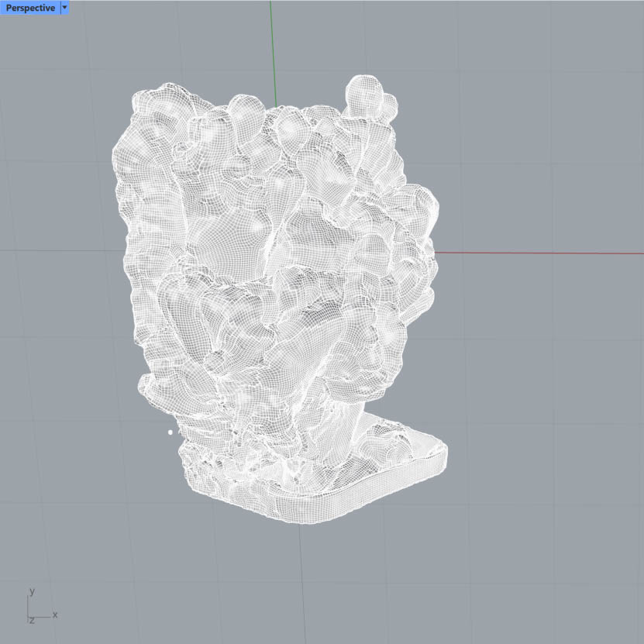Open the Perspective viewport dropdown arrow
The height and width of the screenshot is (644, 644).
64,8
